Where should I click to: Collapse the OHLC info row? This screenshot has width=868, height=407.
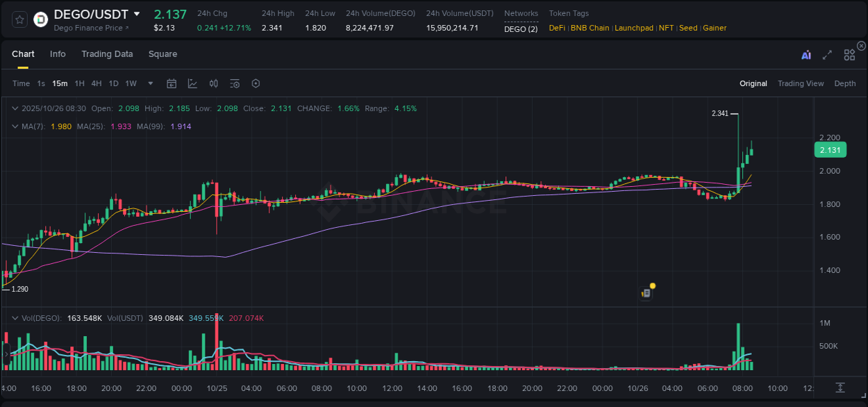click(15, 108)
